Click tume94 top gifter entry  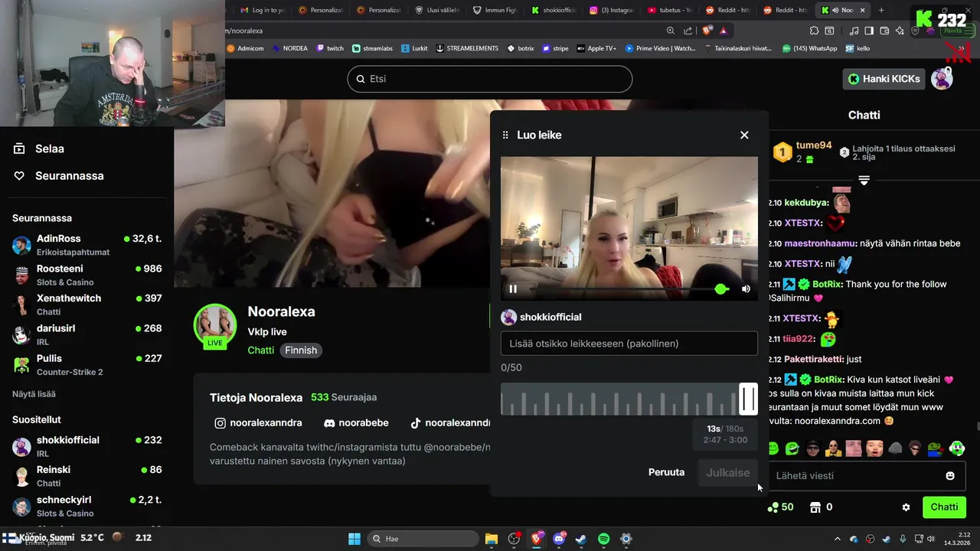pyautogui.click(x=802, y=152)
